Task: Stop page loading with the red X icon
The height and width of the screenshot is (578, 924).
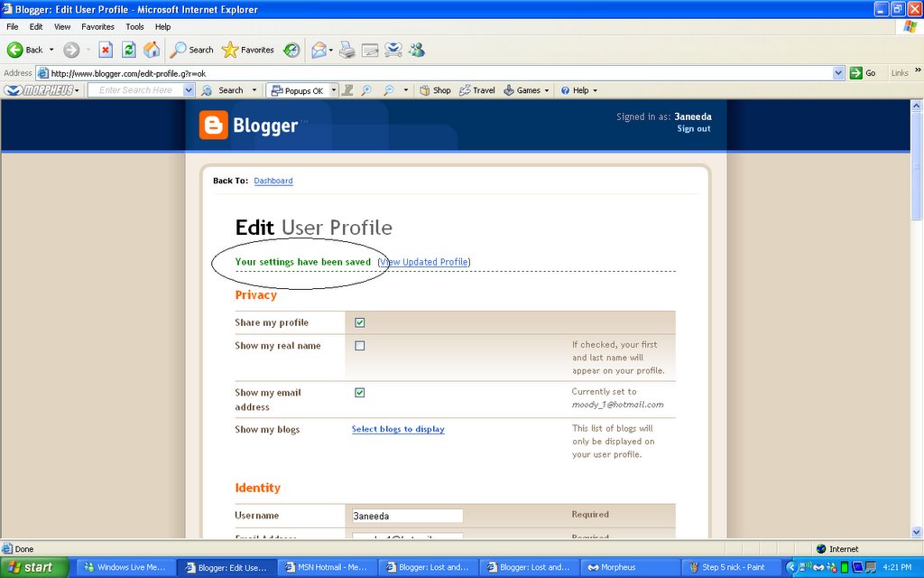Action: click(x=106, y=51)
